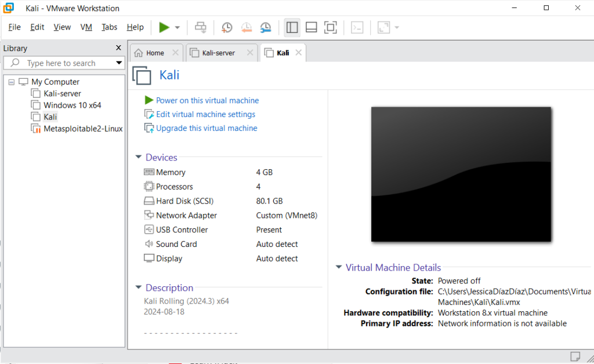This screenshot has height=364, width=594.
Task: Open the power options dropdown arrow
Action: [178, 27]
